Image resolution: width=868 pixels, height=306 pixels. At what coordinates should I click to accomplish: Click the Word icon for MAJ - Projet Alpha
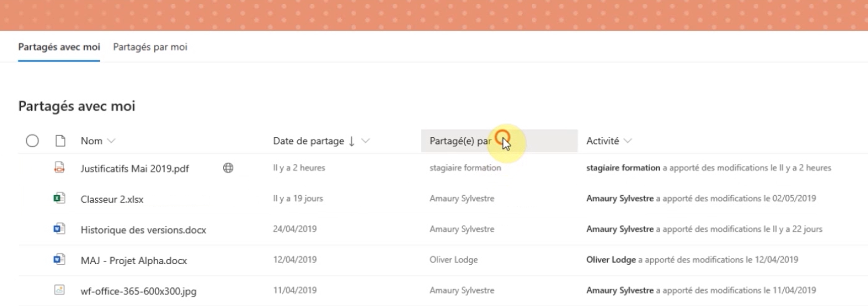[59, 259]
